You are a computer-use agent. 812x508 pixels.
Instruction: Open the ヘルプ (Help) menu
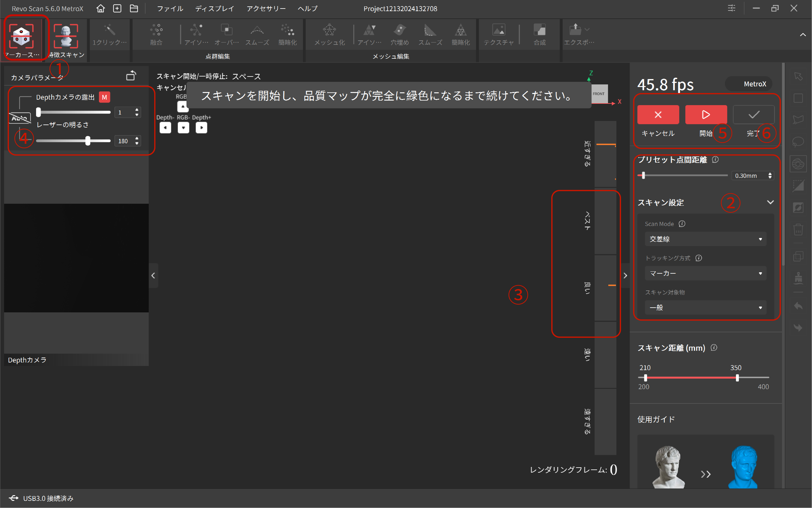[307, 8]
